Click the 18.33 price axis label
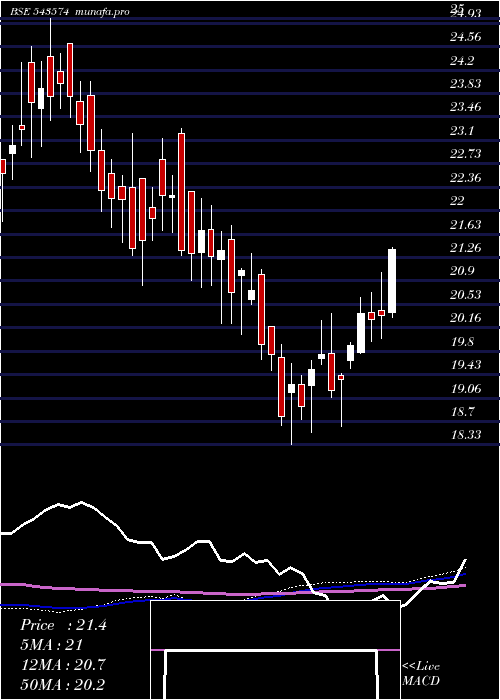This screenshot has width=500, height=700. [465, 435]
